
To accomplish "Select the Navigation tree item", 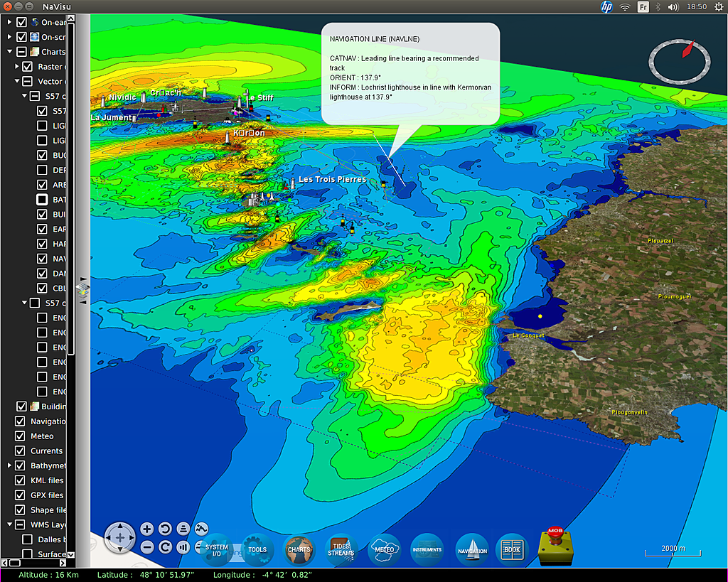I will coord(48,421).
